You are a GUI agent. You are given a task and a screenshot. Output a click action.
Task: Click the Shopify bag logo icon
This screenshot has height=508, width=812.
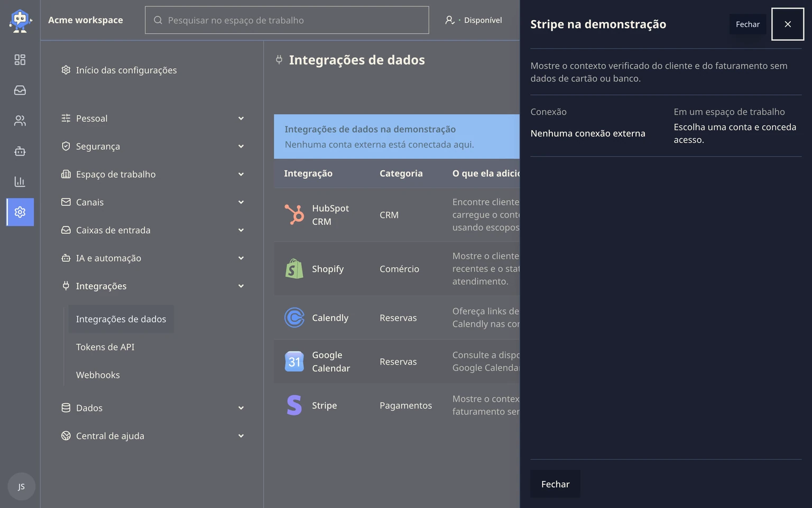pyautogui.click(x=294, y=269)
